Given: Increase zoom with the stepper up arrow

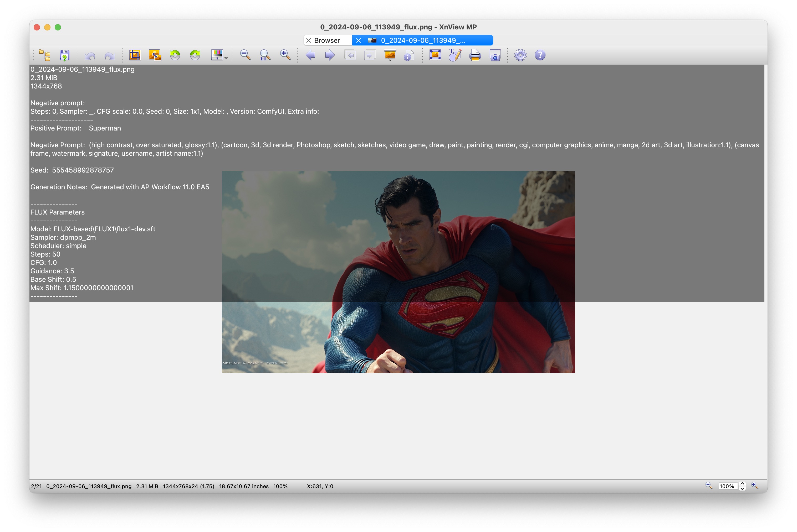Looking at the screenshot, I should coord(742,483).
